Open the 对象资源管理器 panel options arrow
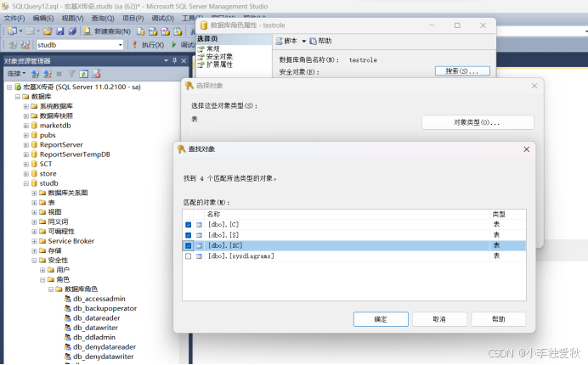 tap(167, 61)
